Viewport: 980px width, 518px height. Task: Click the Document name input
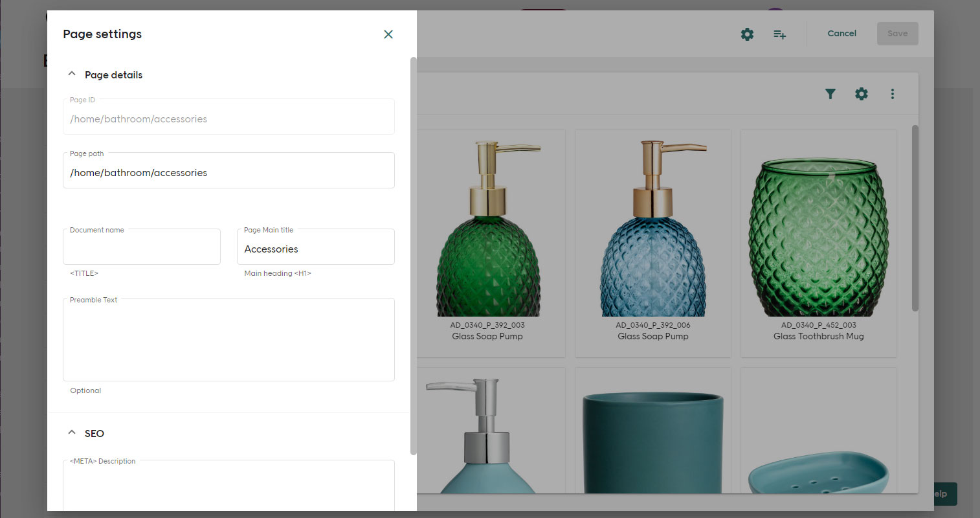click(x=142, y=247)
